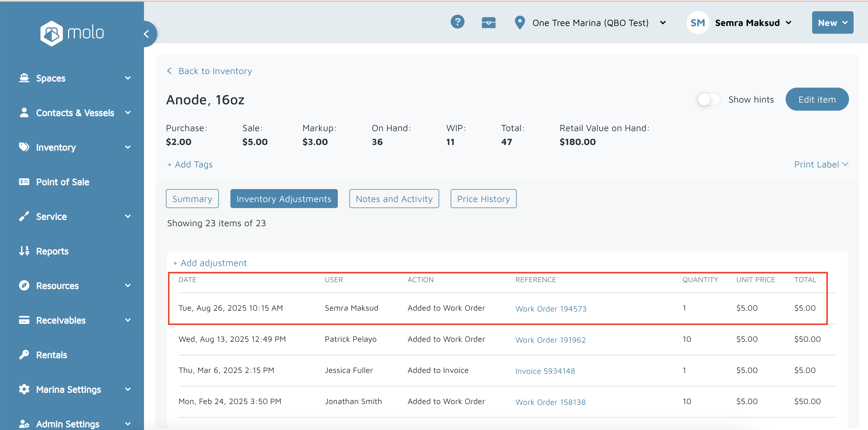The height and width of the screenshot is (430, 868).
Task: Click the location pin icon
Action: pyautogui.click(x=520, y=22)
